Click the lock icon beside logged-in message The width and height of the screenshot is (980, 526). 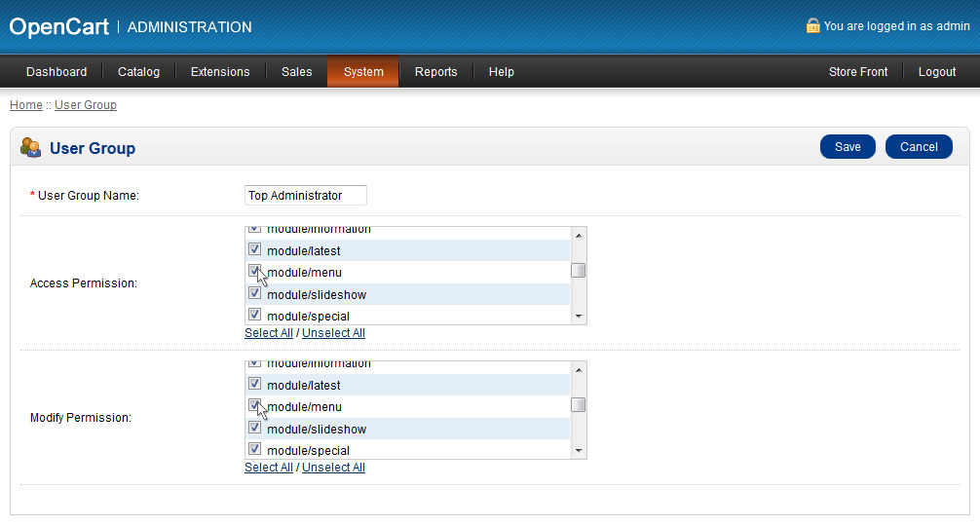pyautogui.click(x=812, y=25)
